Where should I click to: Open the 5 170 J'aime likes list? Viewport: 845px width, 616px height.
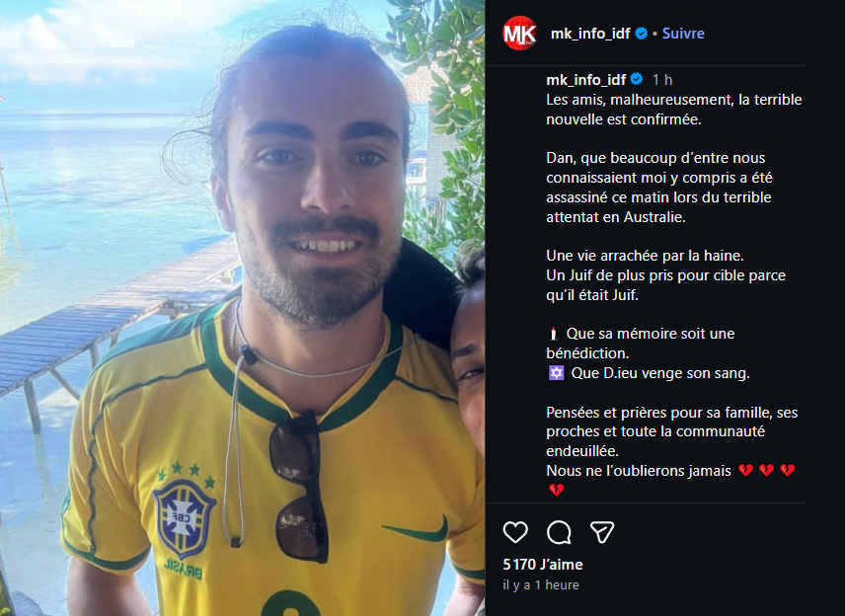coord(543,565)
